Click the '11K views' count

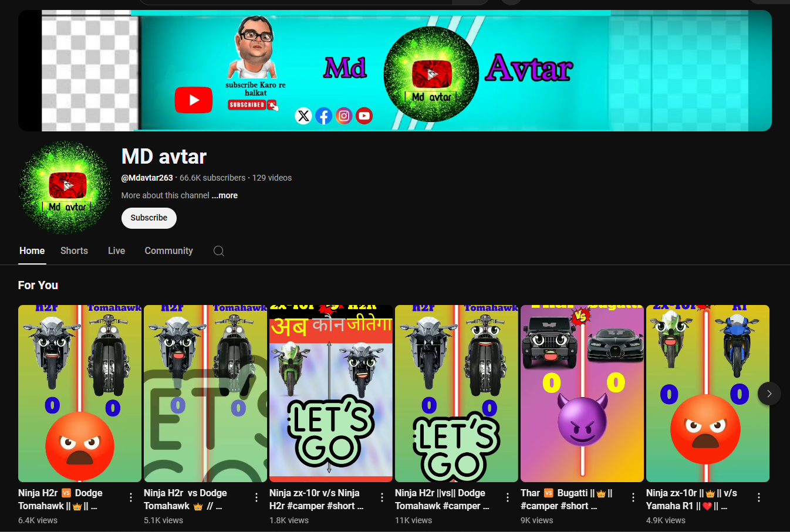click(x=414, y=520)
